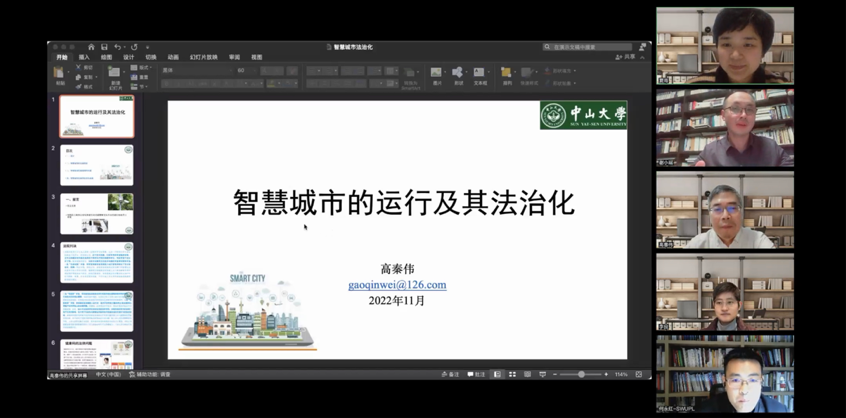This screenshot has width=846, height=418.
Task: Click the gaoqinwei@126.com email link
Action: [397, 285]
